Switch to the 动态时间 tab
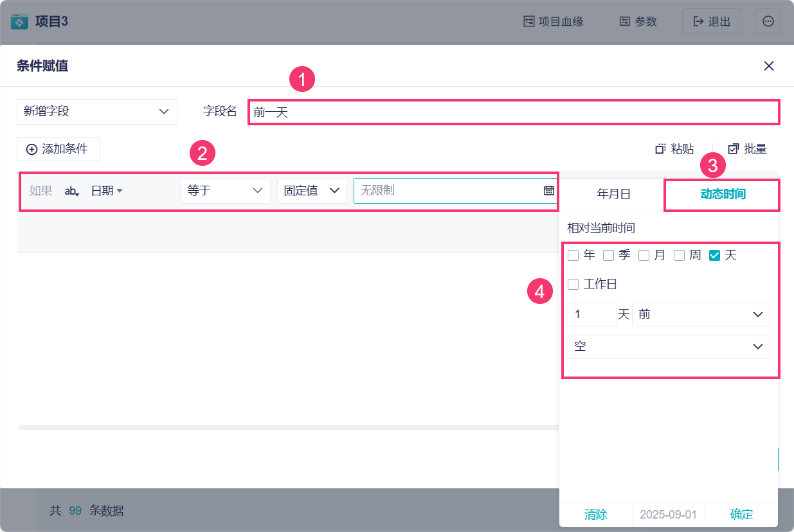 (723, 194)
